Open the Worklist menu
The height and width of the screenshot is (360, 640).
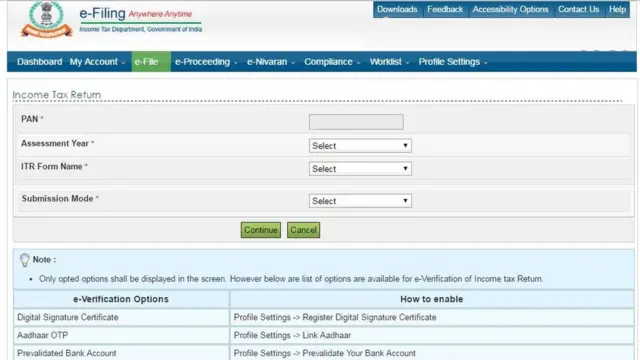click(x=389, y=62)
